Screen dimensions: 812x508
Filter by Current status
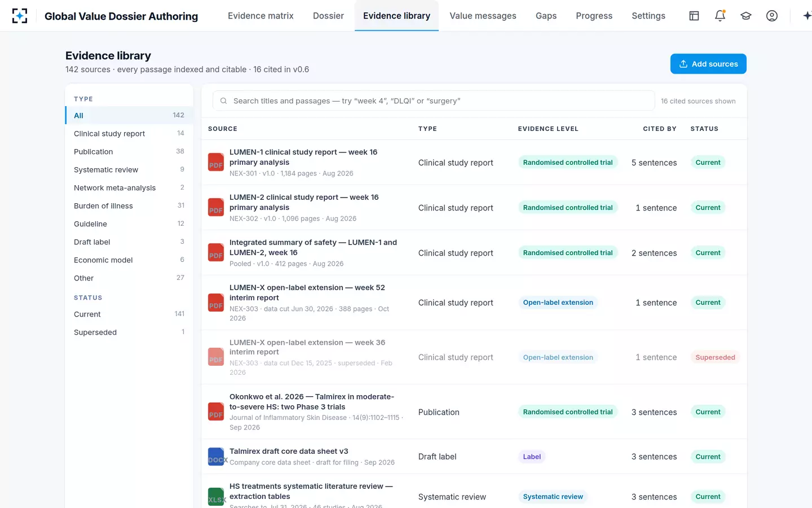pos(129,314)
